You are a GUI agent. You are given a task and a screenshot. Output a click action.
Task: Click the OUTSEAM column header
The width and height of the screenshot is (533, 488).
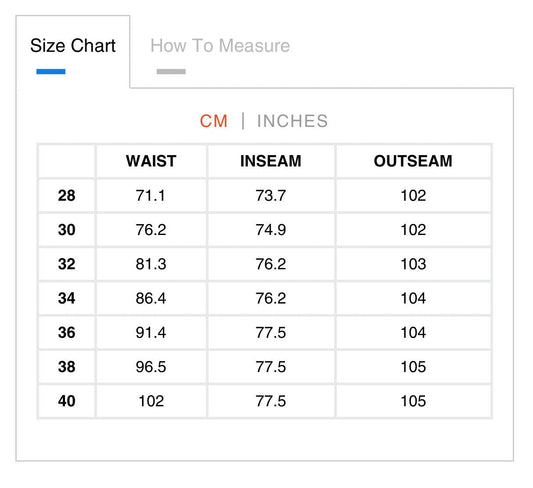(x=413, y=161)
